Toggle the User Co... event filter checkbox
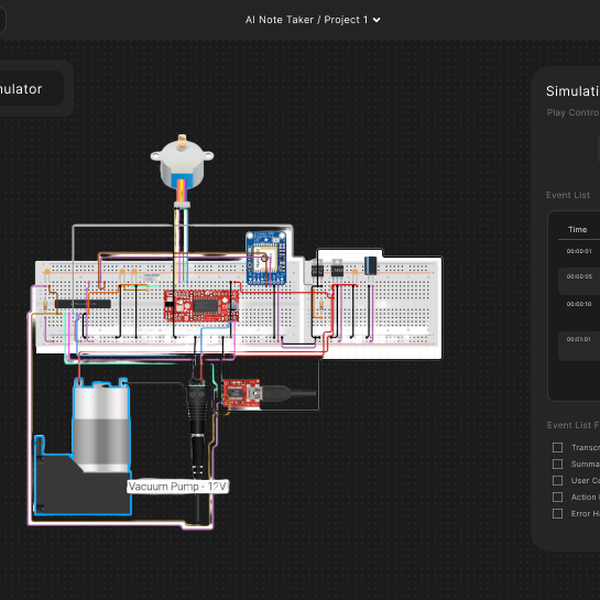The height and width of the screenshot is (600, 600). point(558,480)
